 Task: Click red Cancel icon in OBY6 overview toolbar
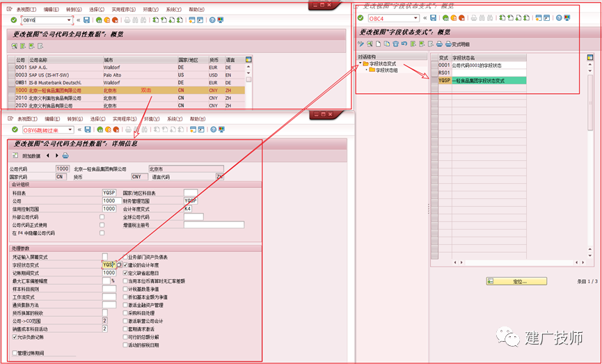(x=115, y=20)
